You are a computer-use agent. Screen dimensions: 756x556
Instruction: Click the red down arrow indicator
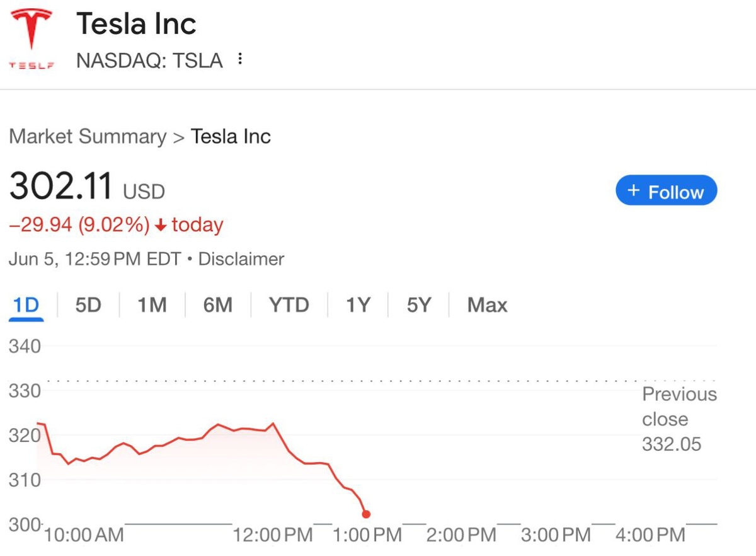coord(161,226)
